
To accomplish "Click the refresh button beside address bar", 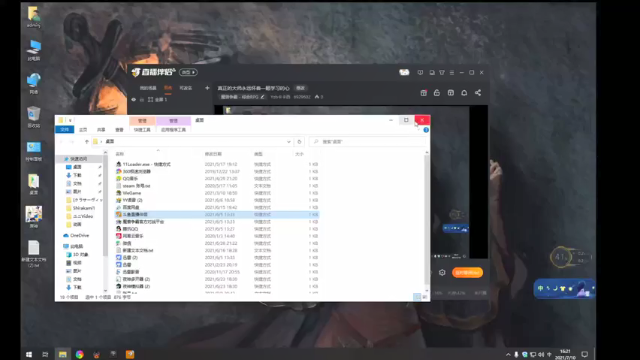I will [299, 142].
